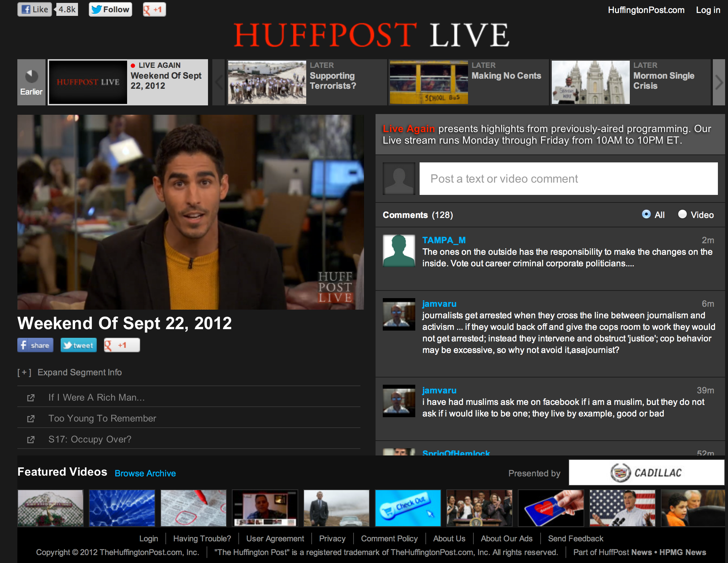Click the 4.8k Facebook like count
This screenshot has width=728, height=563.
tap(67, 9)
